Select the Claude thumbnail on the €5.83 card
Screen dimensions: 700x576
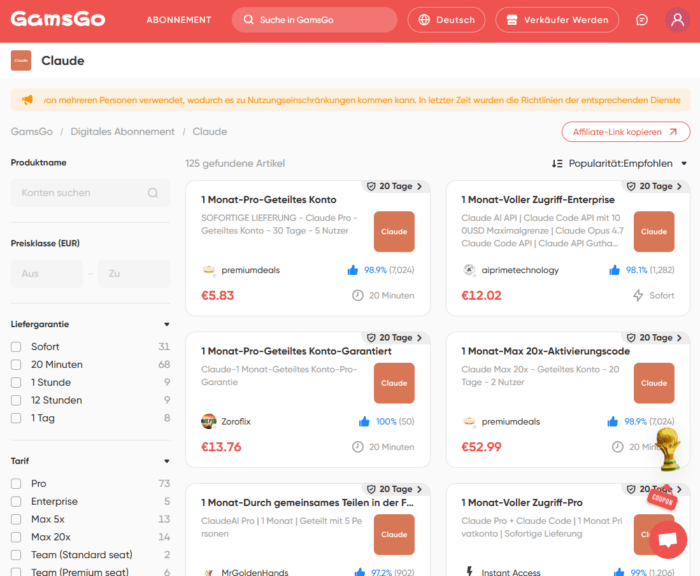click(394, 231)
